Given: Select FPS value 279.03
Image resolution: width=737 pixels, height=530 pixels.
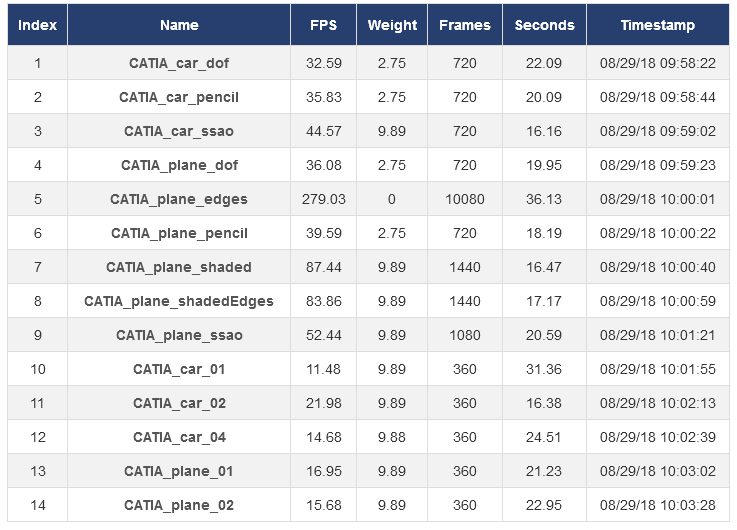Looking at the screenshot, I should [323, 199].
